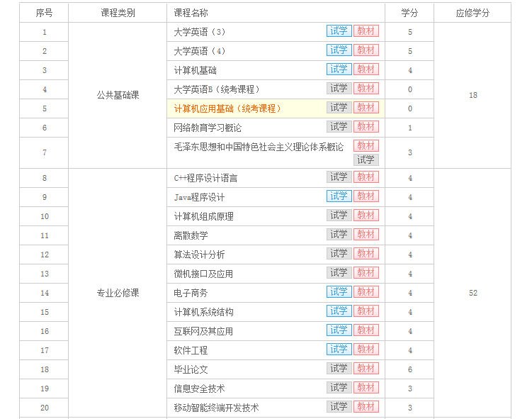Image resolution: width=532 pixels, height=419 pixels.
Task: Click 试学 button for 大学英语（3）
Action: 339,31
